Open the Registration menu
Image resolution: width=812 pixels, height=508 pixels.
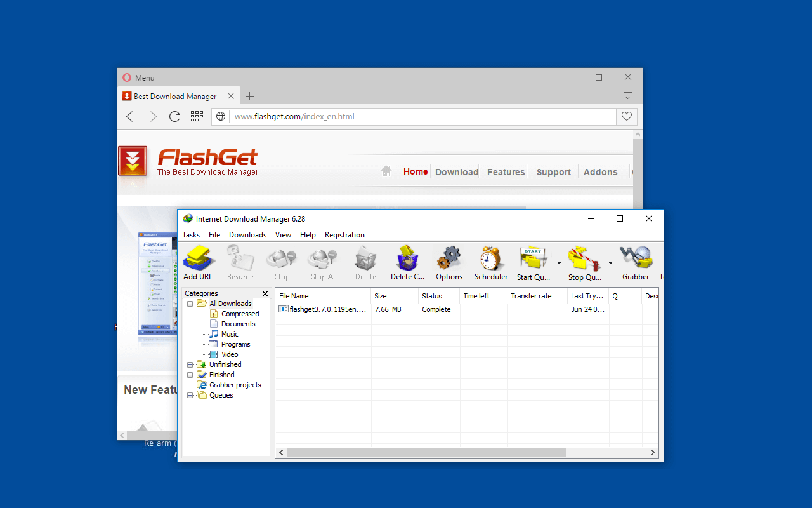344,235
